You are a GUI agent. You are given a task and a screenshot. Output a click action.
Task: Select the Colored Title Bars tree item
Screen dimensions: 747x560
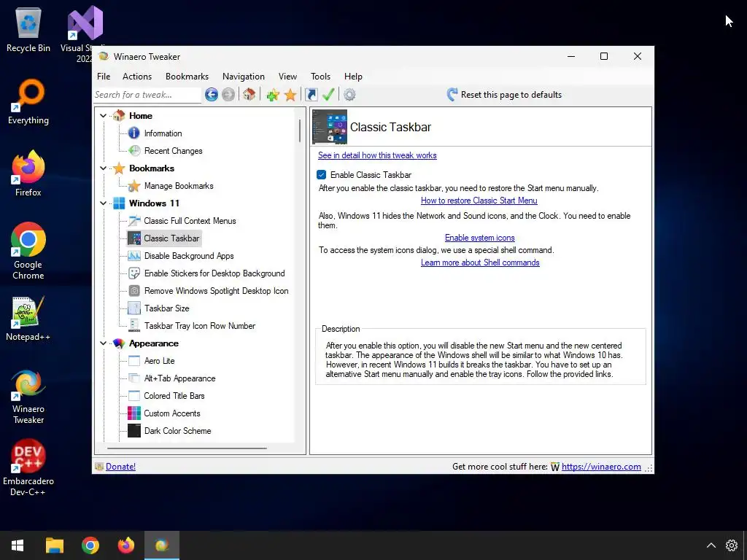pyautogui.click(x=174, y=396)
